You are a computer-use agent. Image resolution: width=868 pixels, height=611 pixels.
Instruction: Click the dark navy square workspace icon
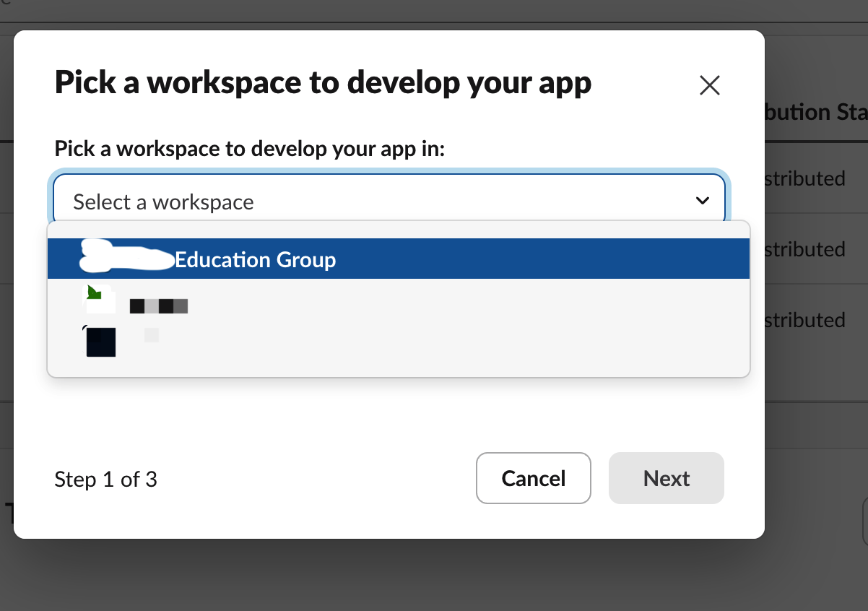pyautogui.click(x=100, y=342)
